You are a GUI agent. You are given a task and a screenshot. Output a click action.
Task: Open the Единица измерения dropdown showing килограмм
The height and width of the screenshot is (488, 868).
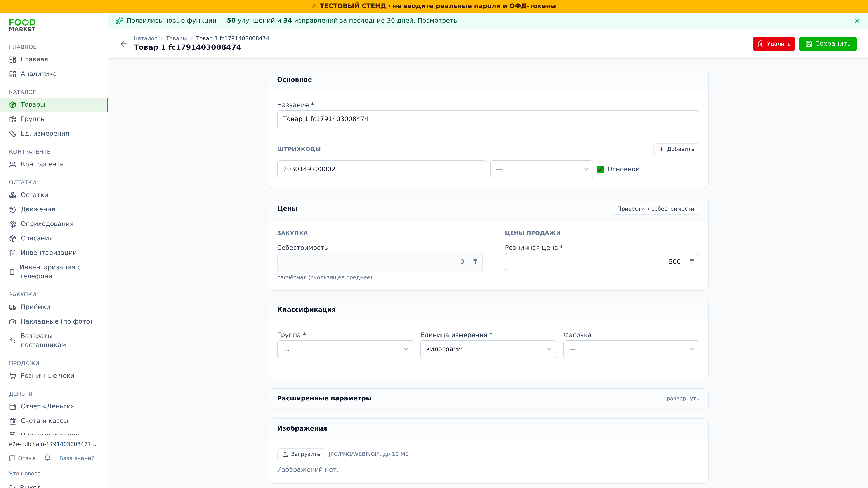[x=488, y=349]
